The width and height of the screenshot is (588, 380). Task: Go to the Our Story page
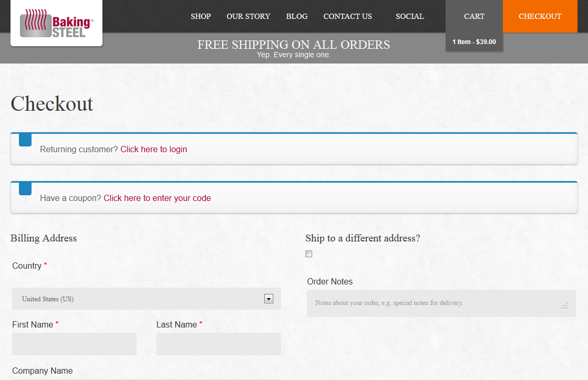point(248,16)
